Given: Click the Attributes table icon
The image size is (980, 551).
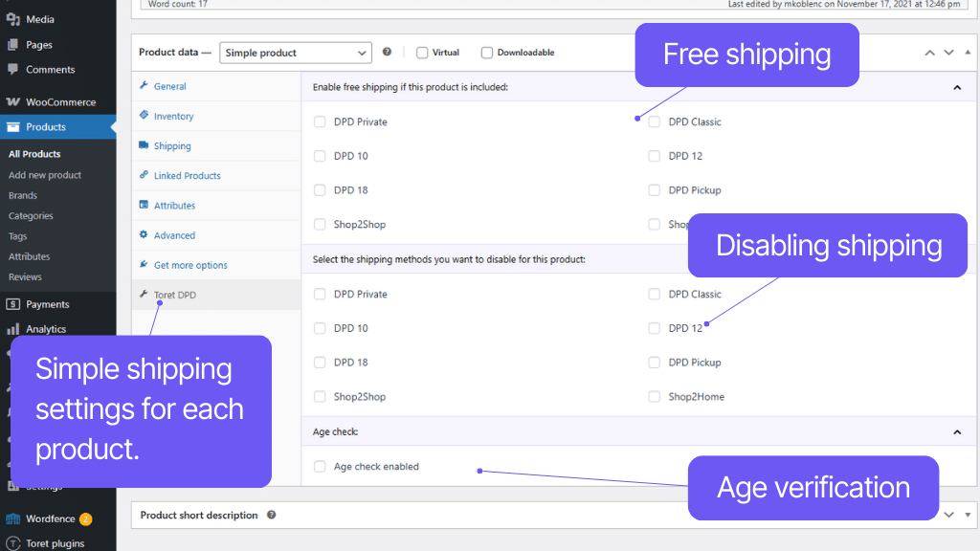Looking at the screenshot, I should pyautogui.click(x=144, y=205).
